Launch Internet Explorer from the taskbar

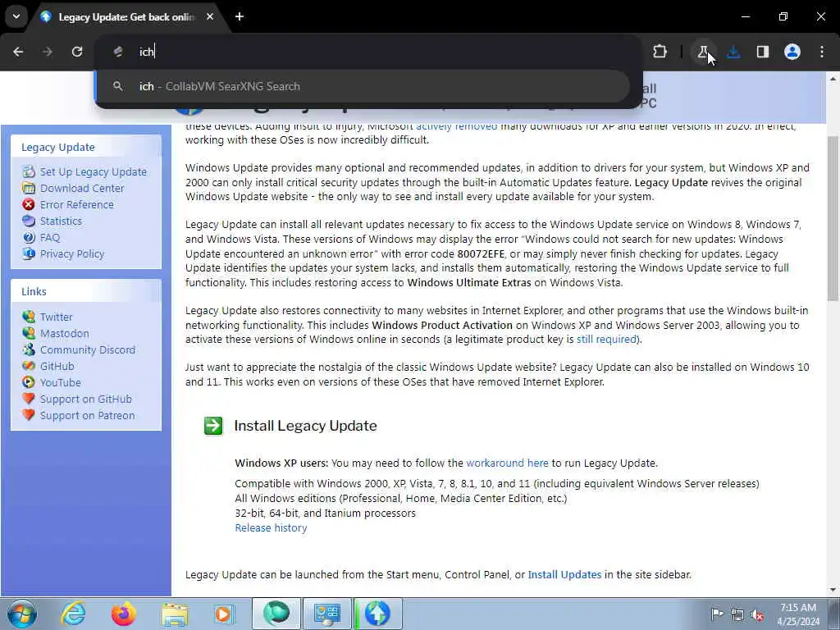[x=73, y=614]
